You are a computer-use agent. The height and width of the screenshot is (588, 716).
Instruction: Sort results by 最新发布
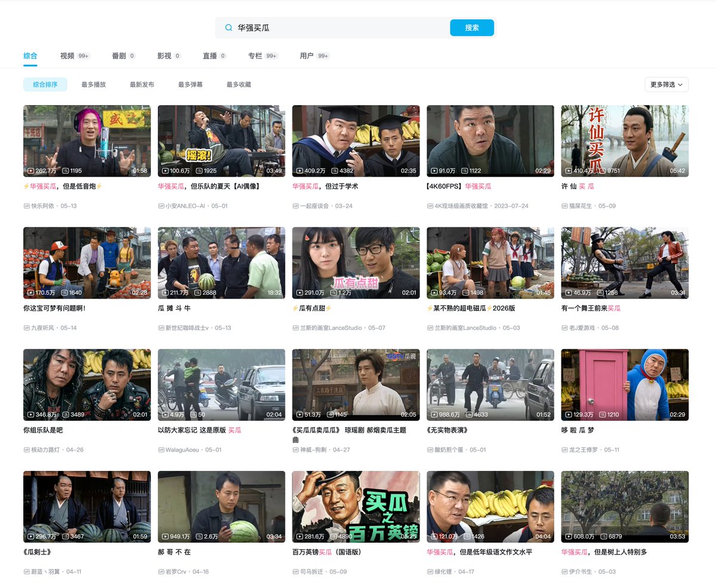tap(142, 85)
